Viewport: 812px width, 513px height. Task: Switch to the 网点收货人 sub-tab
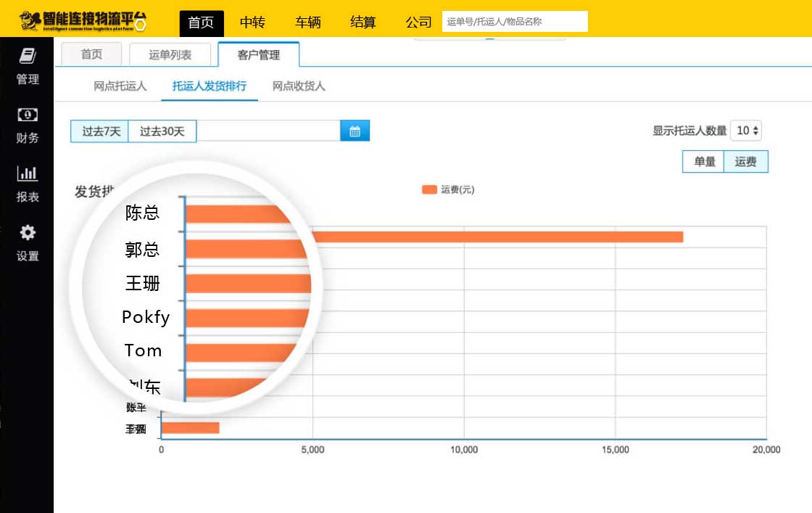pyautogui.click(x=299, y=86)
